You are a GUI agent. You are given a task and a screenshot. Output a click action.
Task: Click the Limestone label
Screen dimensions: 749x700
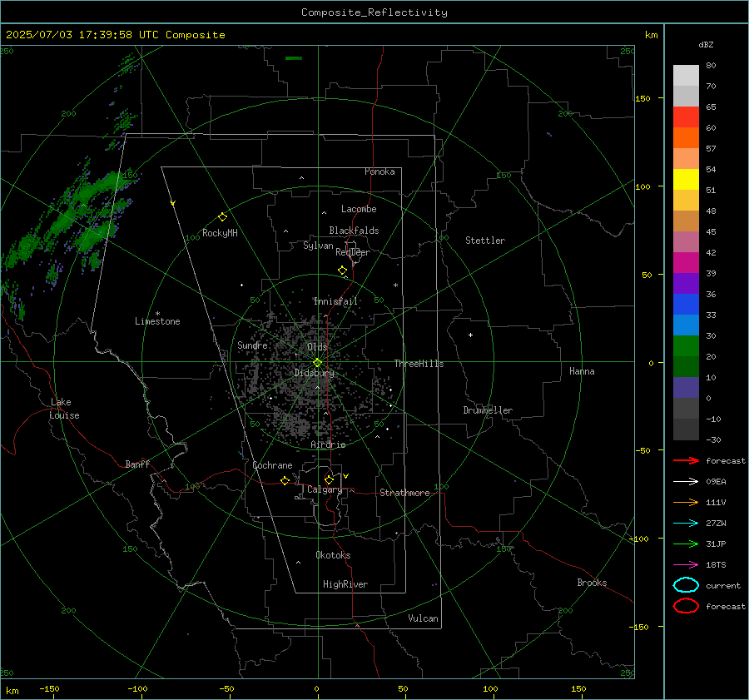tap(157, 321)
